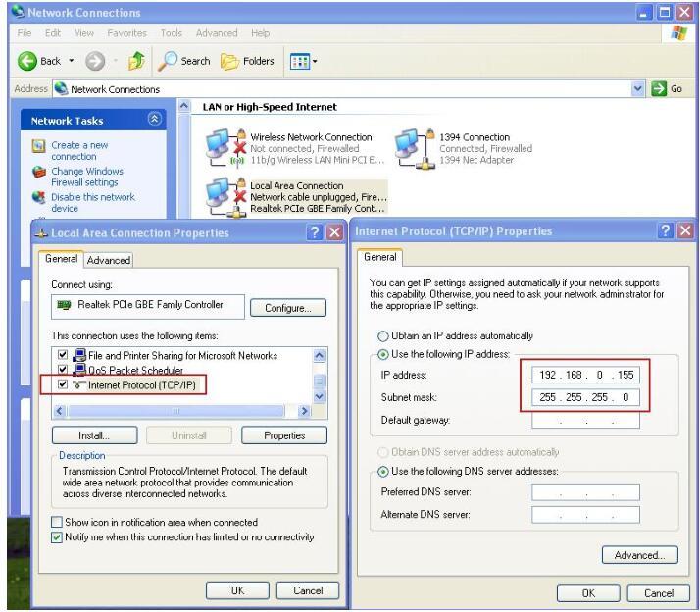
Task: Click the Default gateway input field
Action: tap(572, 420)
